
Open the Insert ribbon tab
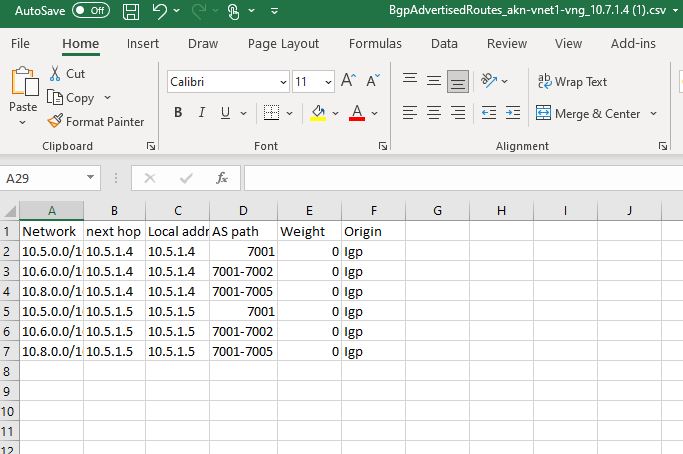[143, 43]
